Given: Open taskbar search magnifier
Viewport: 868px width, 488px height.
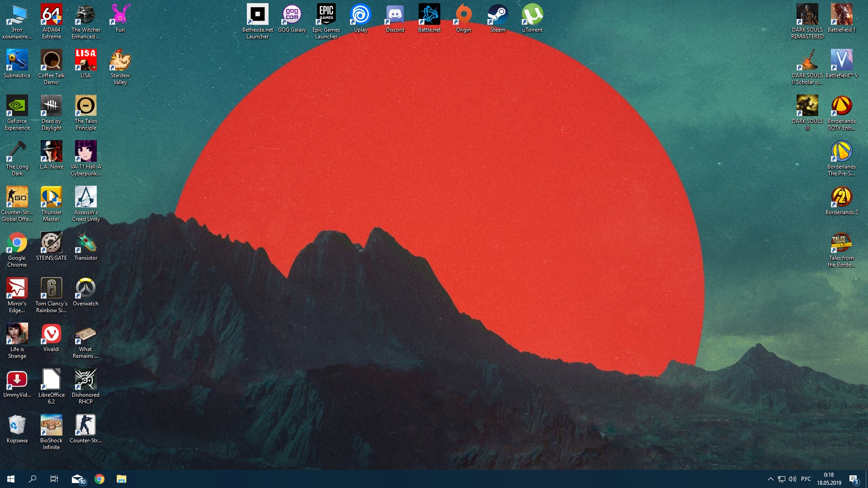Looking at the screenshot, I should [33, 479].
